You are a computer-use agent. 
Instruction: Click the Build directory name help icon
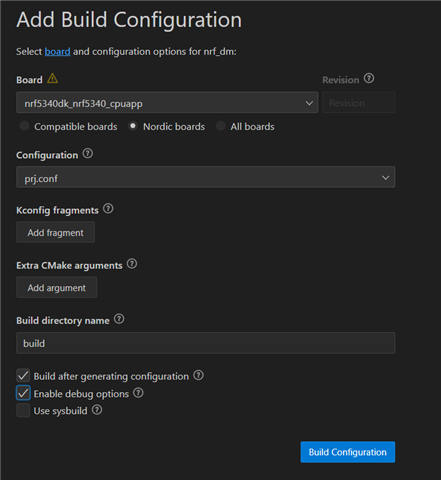[119, 319]
